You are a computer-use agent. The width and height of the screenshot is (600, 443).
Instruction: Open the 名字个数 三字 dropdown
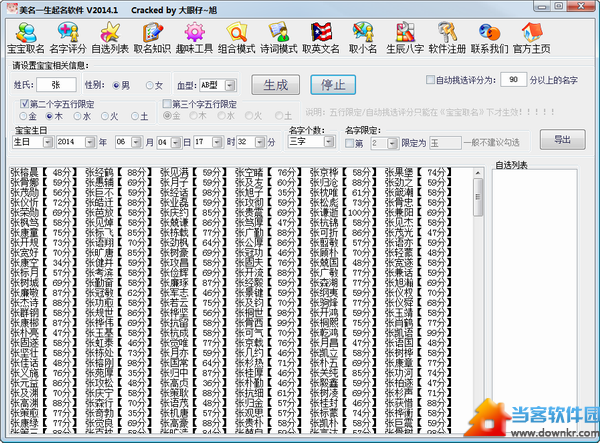tap(329, 142)
